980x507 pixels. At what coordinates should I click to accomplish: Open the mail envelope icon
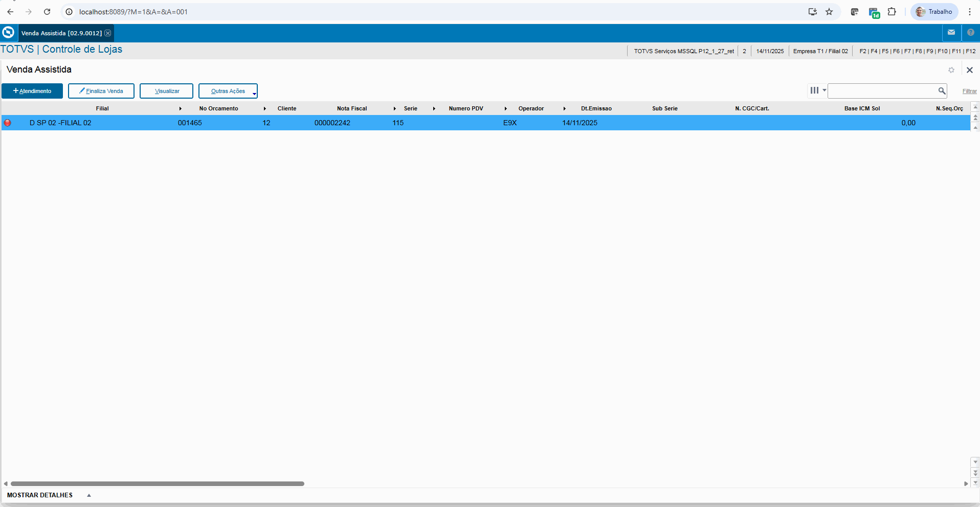[x=951, y=33]
